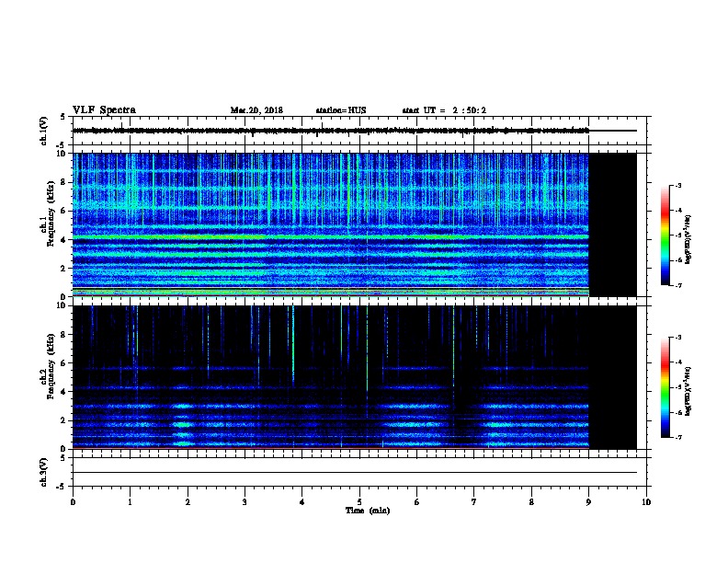Image resolution: width=728 pixels, height=563 pixels.
Task: Click the ch.3(V) axis label
Action: [43, 472]
